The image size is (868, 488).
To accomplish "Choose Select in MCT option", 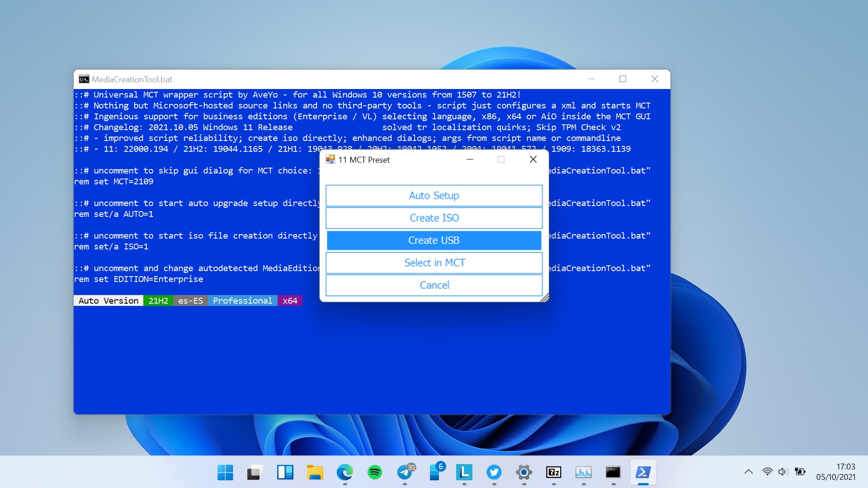I will tap(434, 263).
